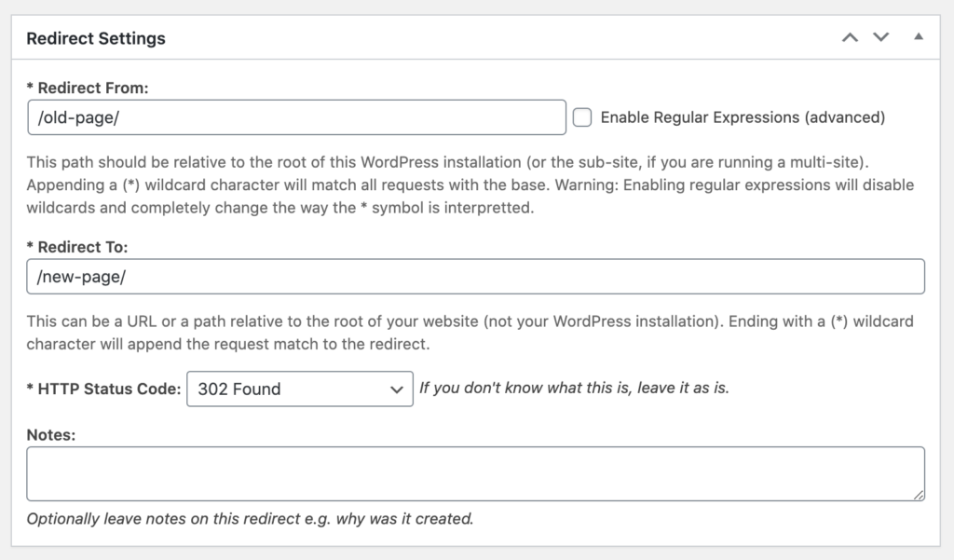
Task: Open the HTTP Status Code '302 Found' dropdown
Action: pos(300,389)
